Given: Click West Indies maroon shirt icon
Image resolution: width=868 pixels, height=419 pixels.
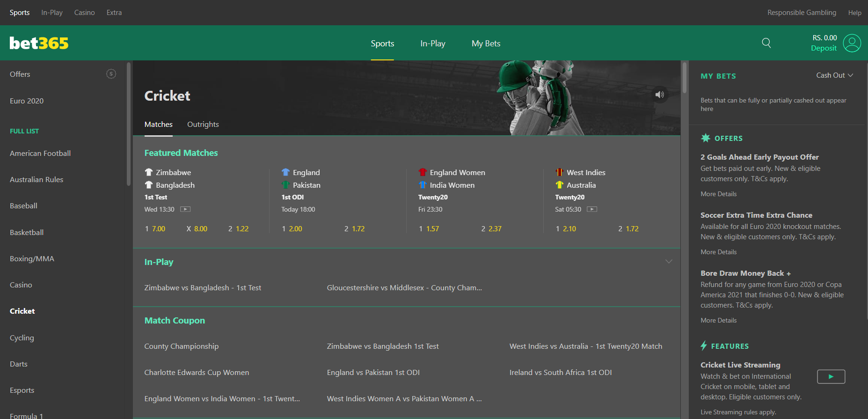Looking at the screenshot, I should (x=559, y=172).
